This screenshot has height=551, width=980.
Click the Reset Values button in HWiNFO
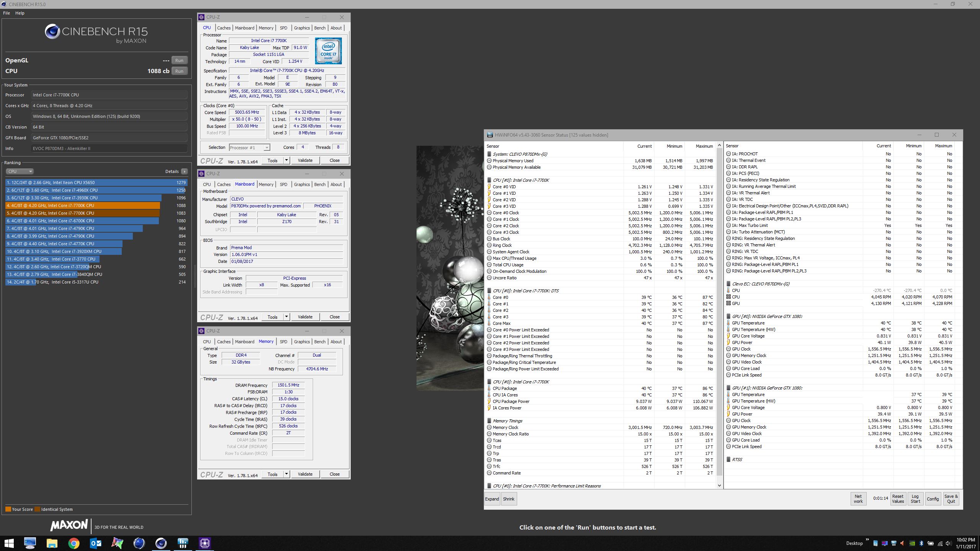coord(898,499)
